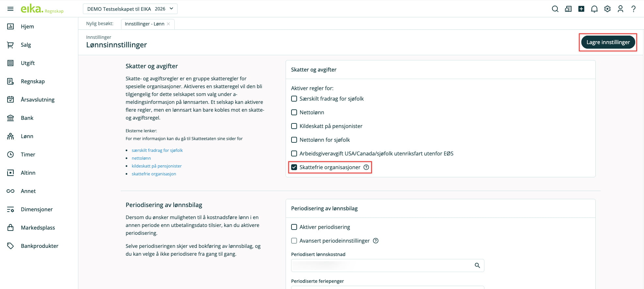Click search icon in Periodisert lønnskostnad field
The height and width of the screenshot is (289, 644).
[477, 265]
